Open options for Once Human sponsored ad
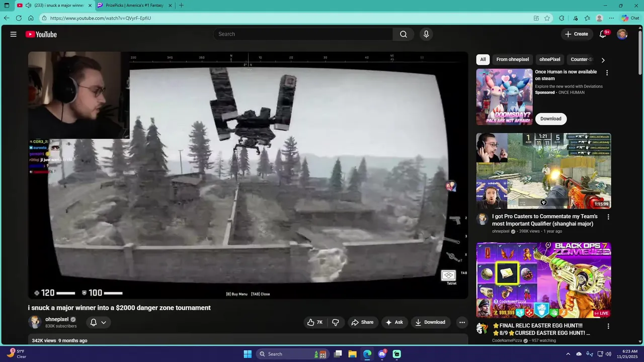644x362 pixels. 607,73
